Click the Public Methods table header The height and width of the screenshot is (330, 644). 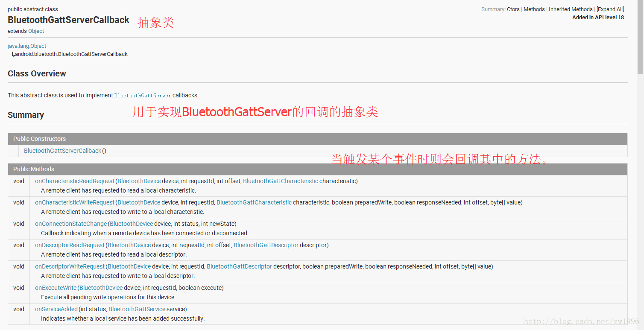coord(318,169)
